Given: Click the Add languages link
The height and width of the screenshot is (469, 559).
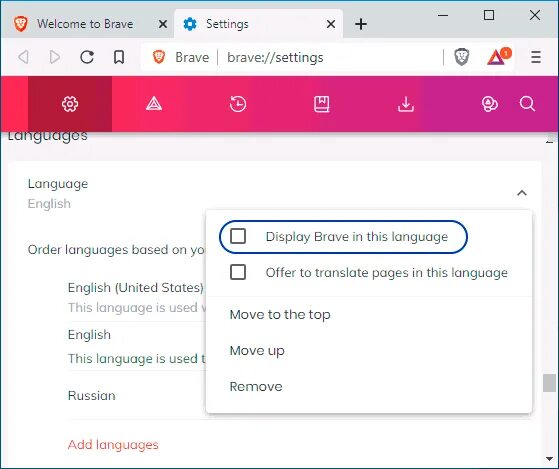Looking at the screenshot, I should [x=113, y=445].
